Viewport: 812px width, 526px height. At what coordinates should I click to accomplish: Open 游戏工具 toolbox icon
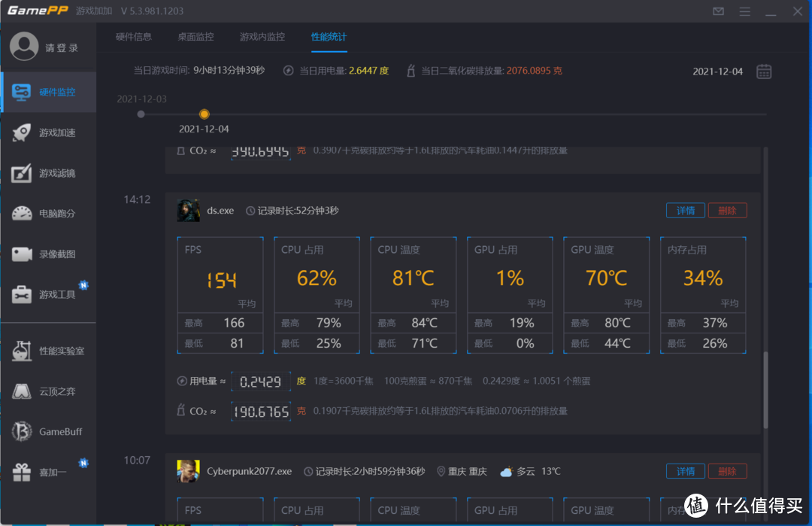coord(22,294)
